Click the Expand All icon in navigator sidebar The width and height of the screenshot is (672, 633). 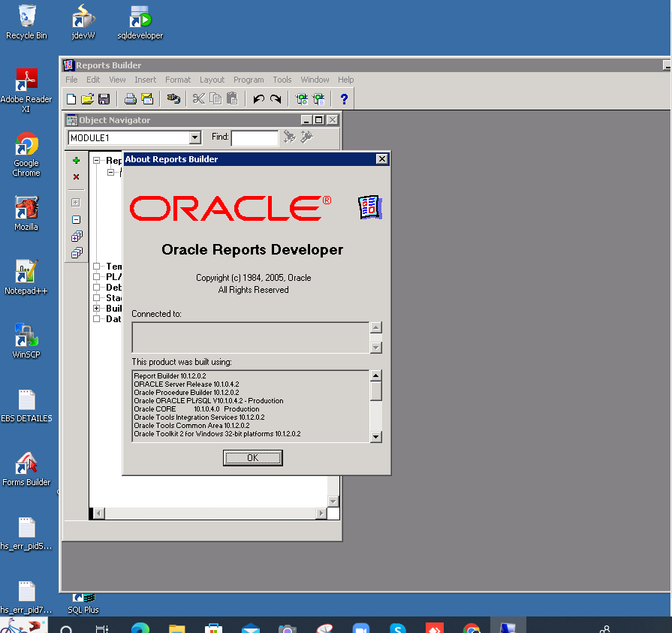pyautogui.click(x=77, y=236)
